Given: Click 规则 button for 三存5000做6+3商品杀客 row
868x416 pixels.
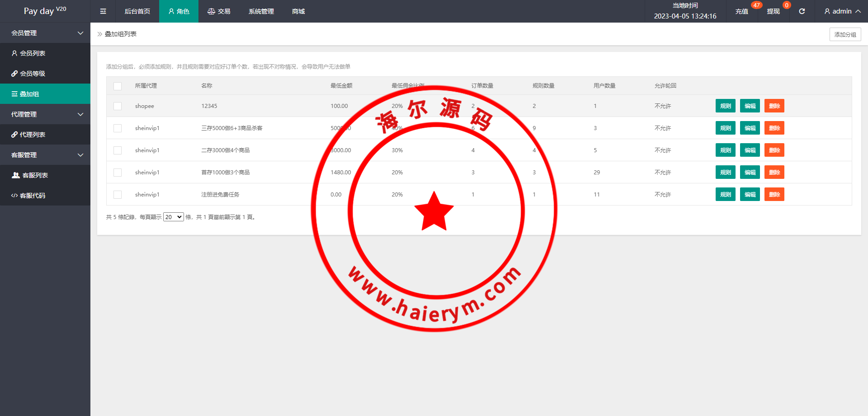Looking at the screenshot, I should click(x=726, y=128).
